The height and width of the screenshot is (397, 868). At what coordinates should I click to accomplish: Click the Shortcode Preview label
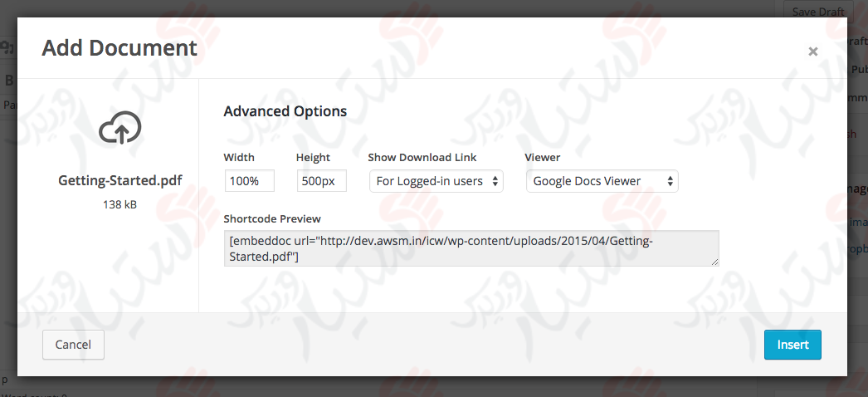272,218
